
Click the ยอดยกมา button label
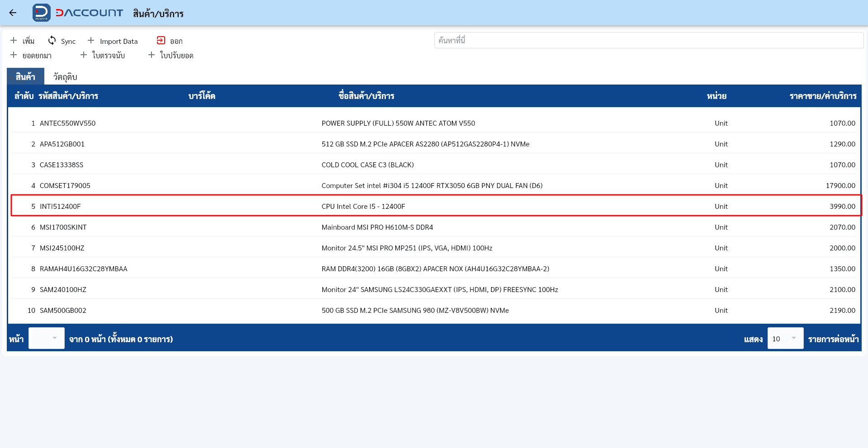pos(37,56)
